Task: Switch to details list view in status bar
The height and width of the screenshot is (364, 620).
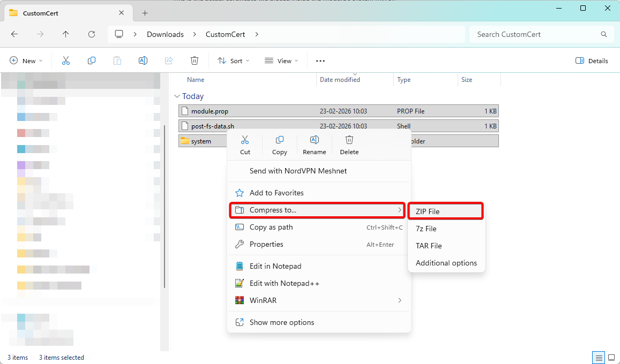Action: (598, 358)
